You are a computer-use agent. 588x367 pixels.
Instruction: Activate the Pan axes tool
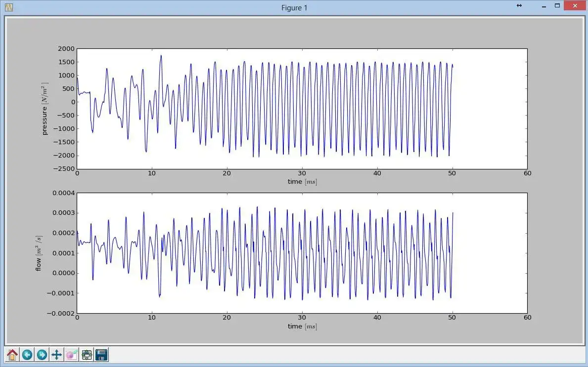pos(57,354)
